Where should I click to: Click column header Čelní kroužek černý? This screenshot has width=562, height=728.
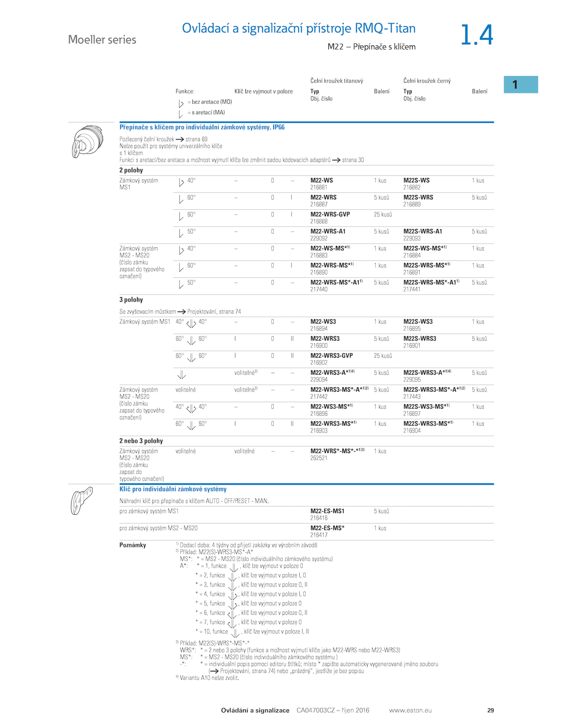tap(427, 81)
